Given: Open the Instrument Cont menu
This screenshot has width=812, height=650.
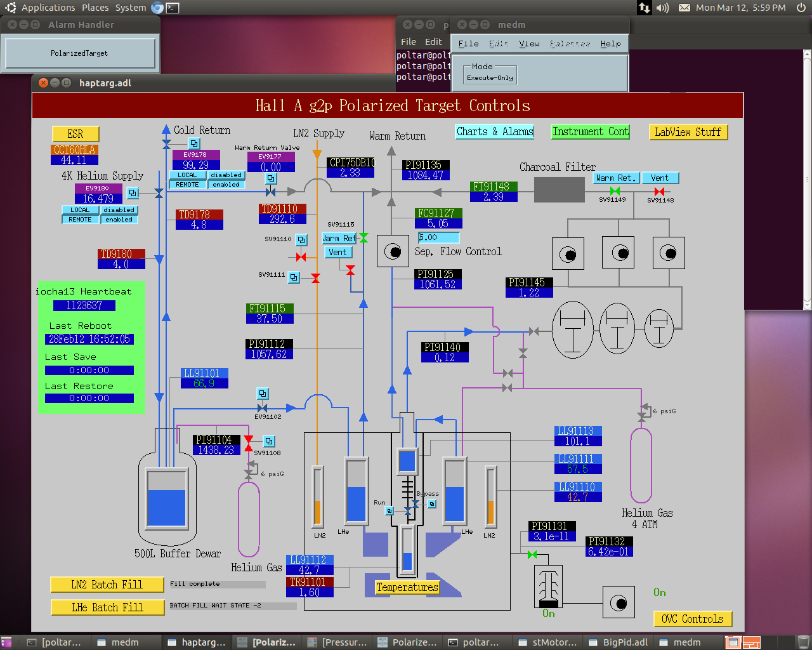Looking at the screenshot, I should (591, 131).
